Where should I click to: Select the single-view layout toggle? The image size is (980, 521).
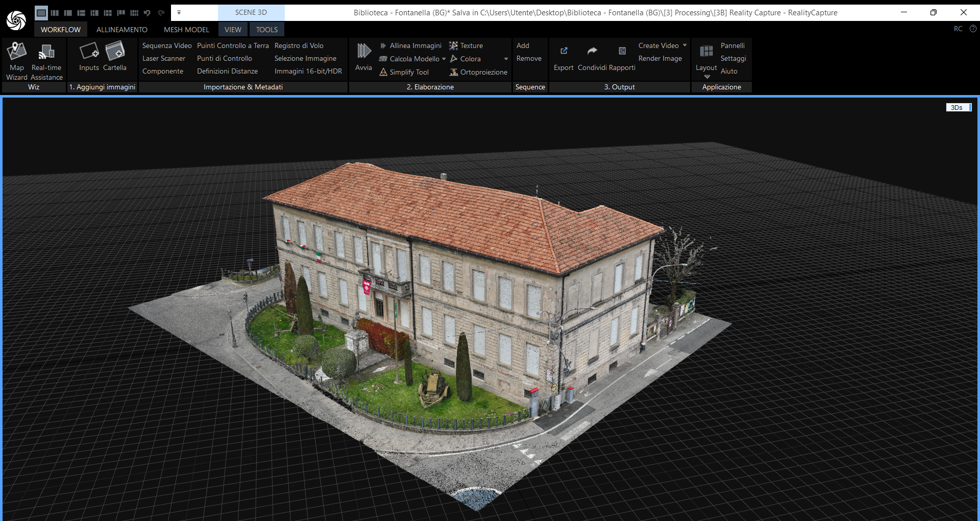click(x=41, y=13)
